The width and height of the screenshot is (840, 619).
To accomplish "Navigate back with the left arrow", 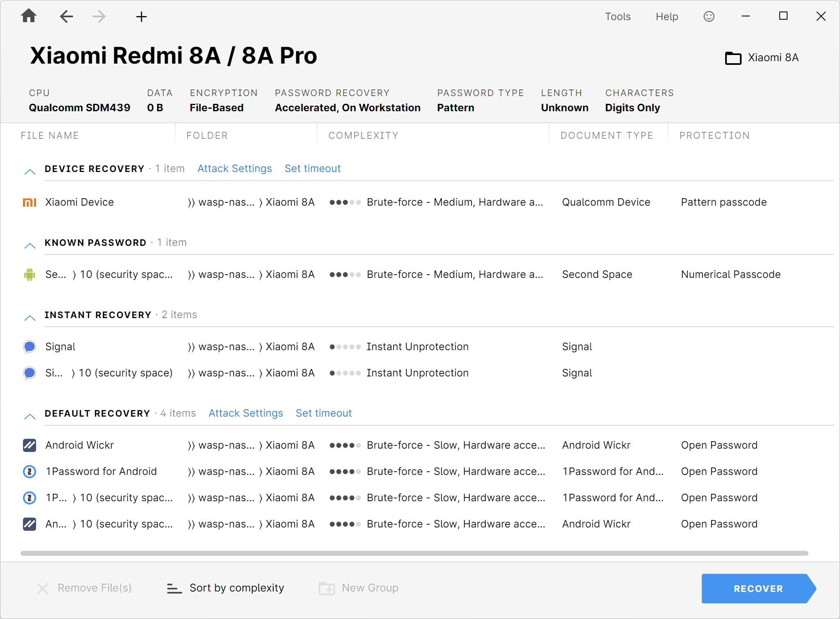I will pyautogui.click(x=66, y=16).
